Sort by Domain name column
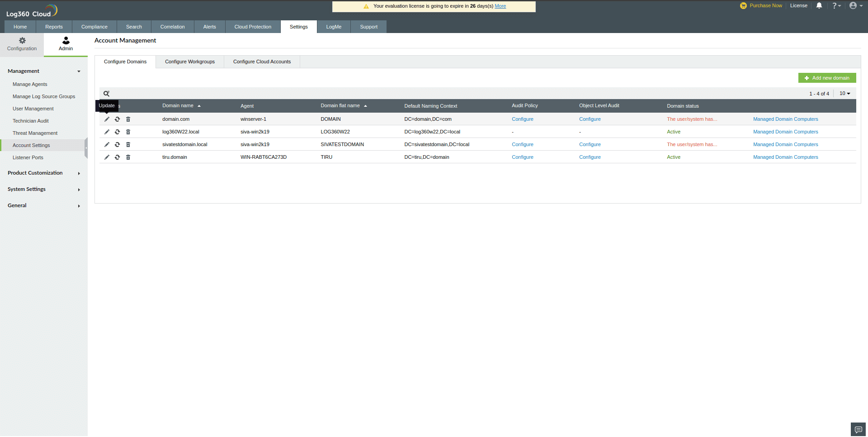The height and width of the screenshot is (437, 868). (x=181, y=106)
